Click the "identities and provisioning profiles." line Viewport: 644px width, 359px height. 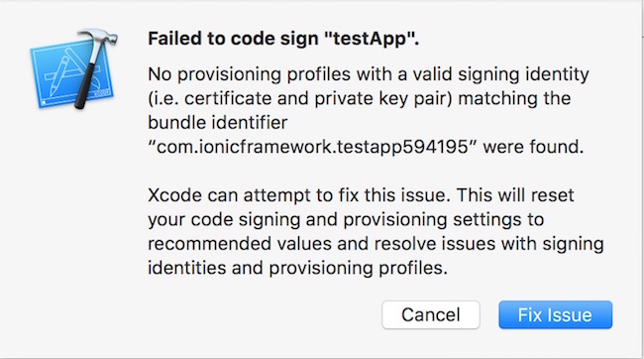(298, 268)
